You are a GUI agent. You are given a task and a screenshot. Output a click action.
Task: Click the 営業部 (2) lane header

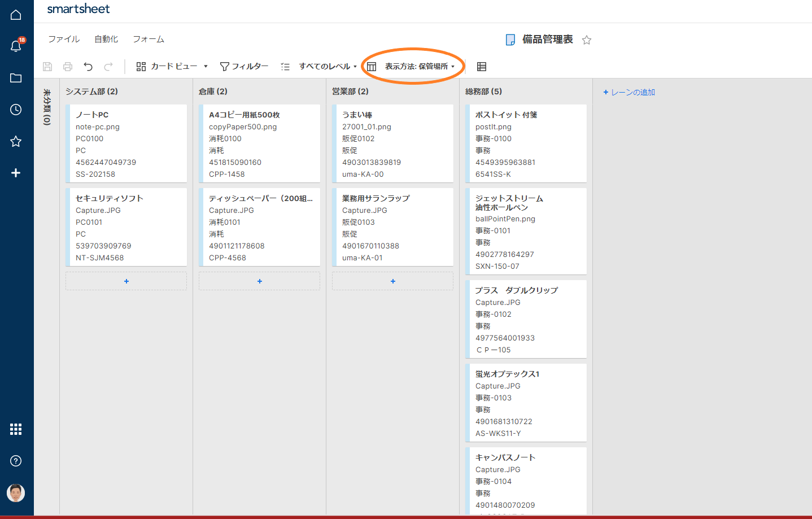click(350, 91)
